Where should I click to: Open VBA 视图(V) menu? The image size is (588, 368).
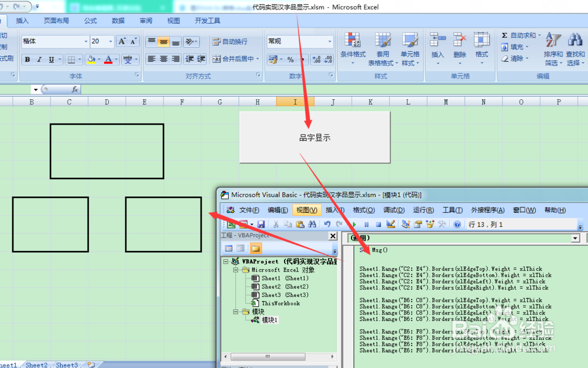(x=306, y=210)
